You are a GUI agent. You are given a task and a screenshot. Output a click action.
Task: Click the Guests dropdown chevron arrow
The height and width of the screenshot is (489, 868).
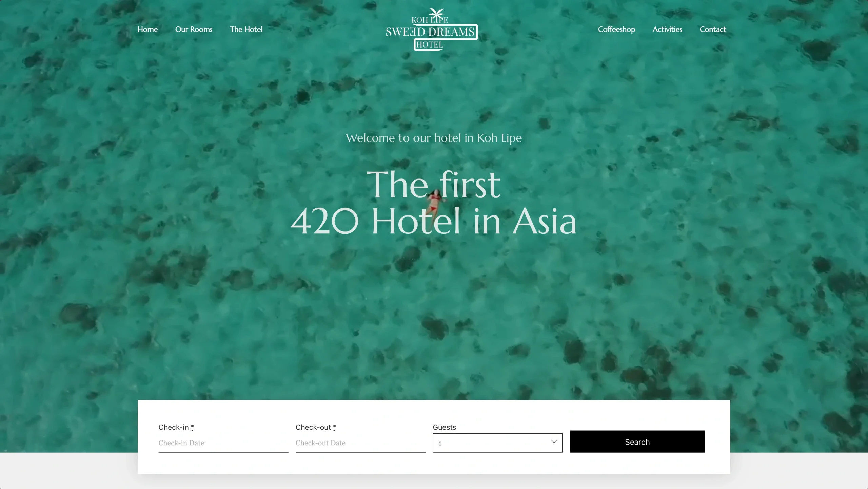point(554,441)
